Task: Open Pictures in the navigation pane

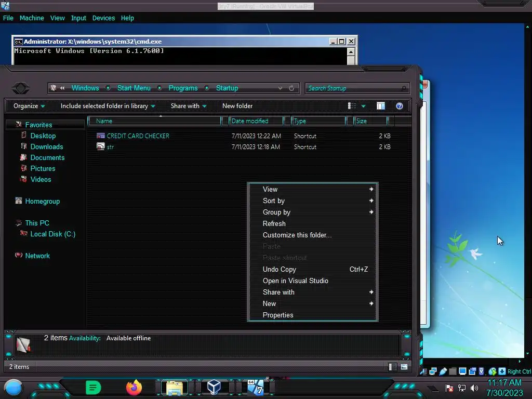Action: point(43,168)
